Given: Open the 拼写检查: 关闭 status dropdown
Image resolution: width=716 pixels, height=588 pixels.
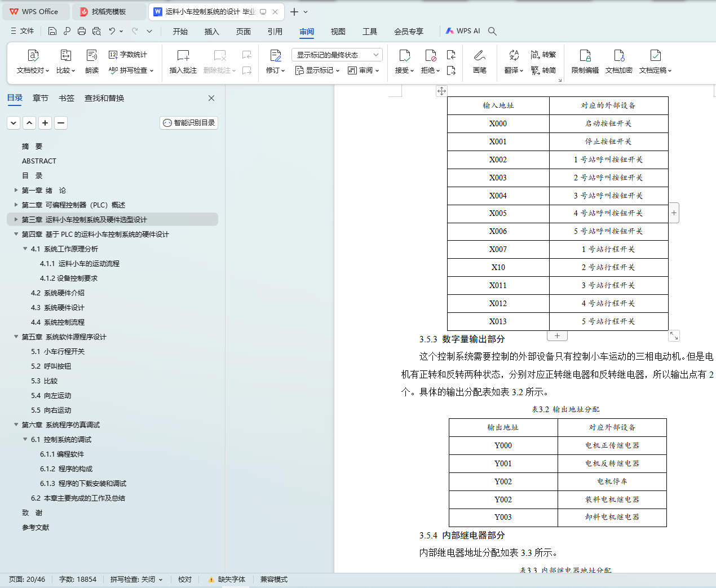Looking at the screenshot, I should [x=136, y=580].
